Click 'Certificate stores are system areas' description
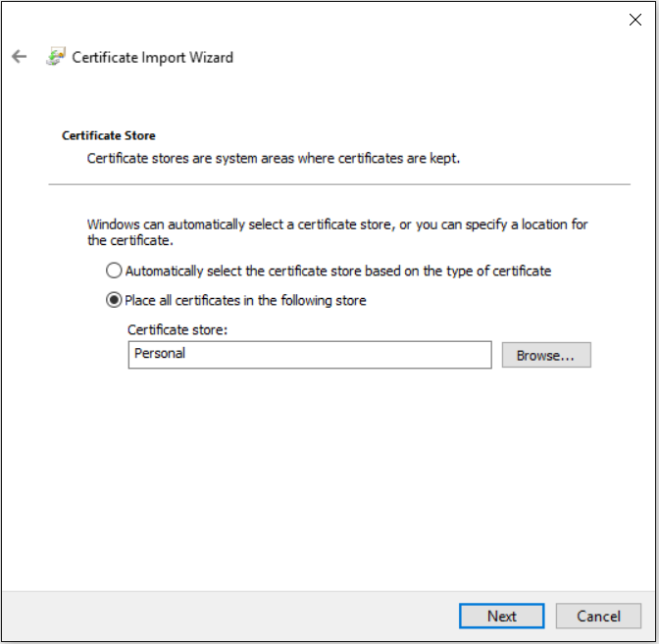Screen dimensions: 659x644 (x=274, y=159)
